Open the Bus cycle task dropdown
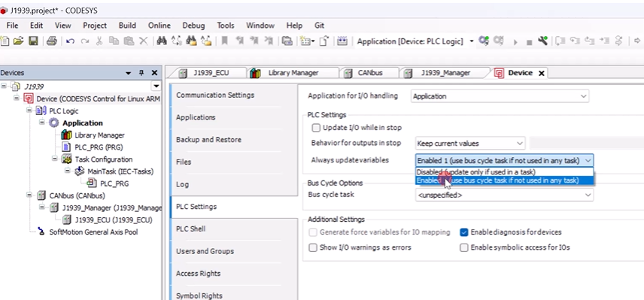The height and width of the screenshot is (300, 644). click(x=504, y=195)
